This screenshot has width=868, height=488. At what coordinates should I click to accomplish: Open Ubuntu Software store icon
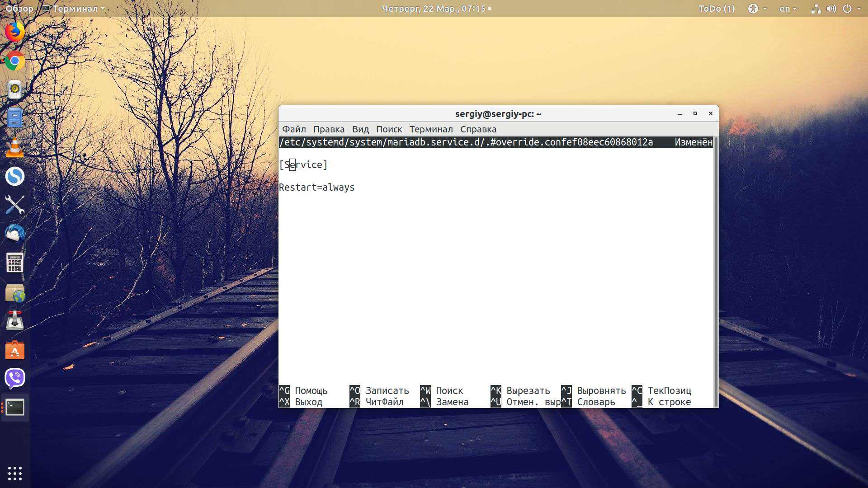[15, 350]
